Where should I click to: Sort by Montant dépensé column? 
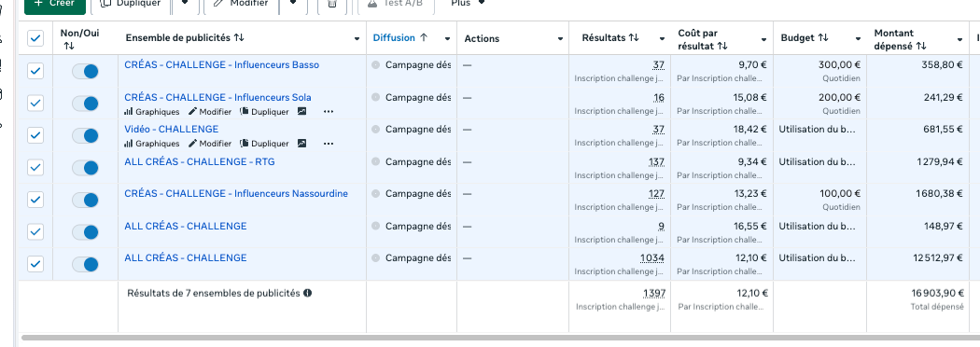921,47
